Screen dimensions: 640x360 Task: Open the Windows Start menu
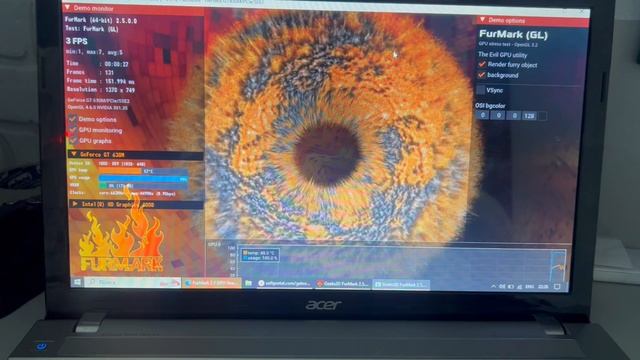pyautogui.click(x=77, y=282)
